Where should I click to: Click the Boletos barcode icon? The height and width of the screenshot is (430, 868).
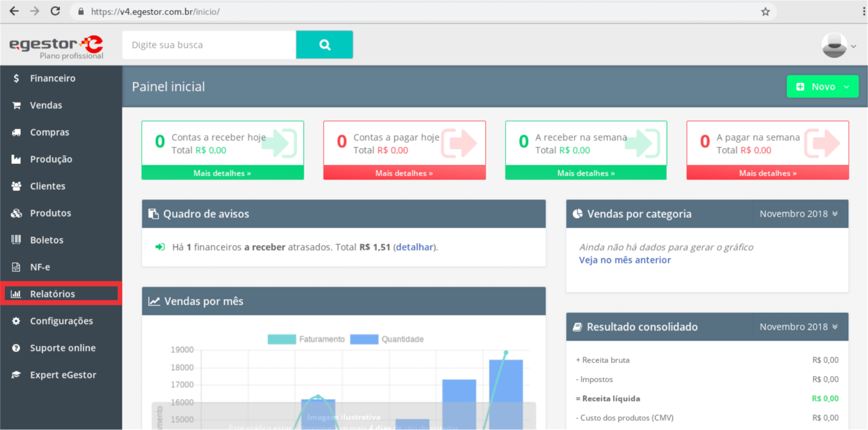(16, 240)
